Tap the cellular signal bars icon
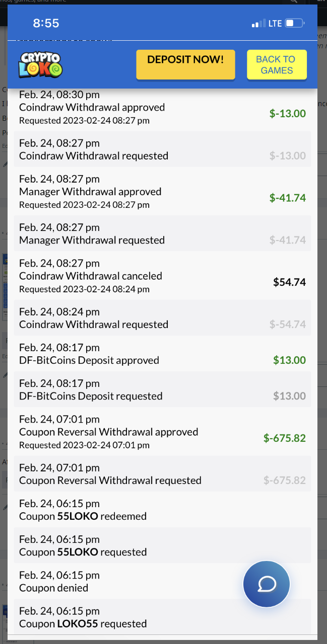Image resolution: width=327 pixels, height=644 pixels. [x=258, y=24]
